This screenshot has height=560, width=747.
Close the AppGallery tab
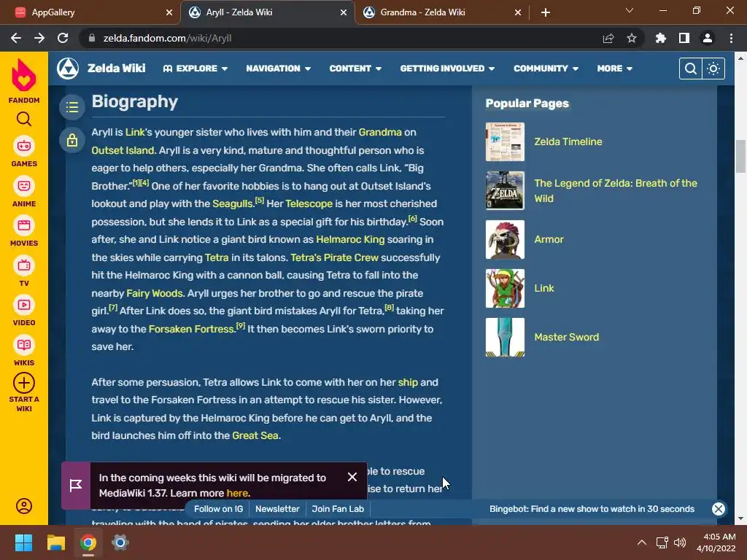[x=169, y=12]
